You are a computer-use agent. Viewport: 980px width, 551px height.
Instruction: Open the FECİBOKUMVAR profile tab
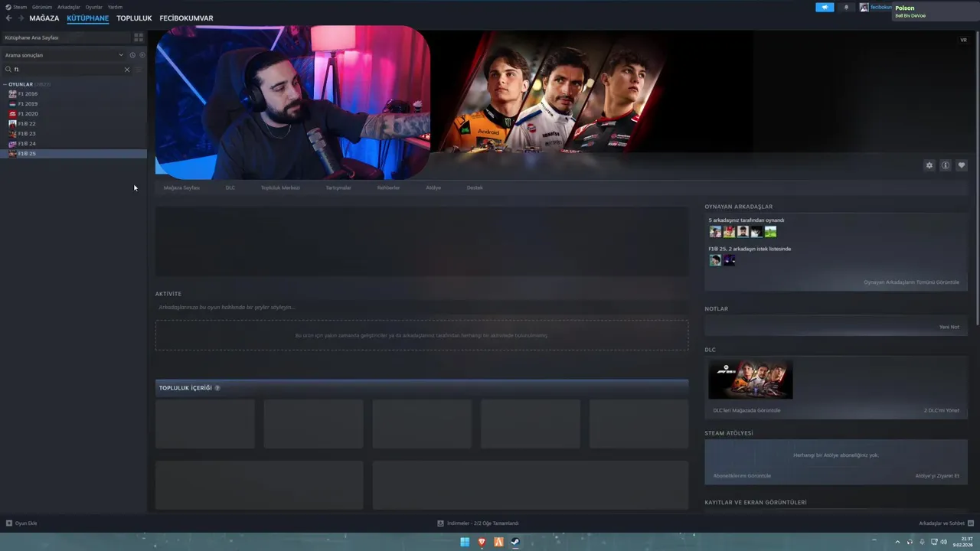[187, 18]
